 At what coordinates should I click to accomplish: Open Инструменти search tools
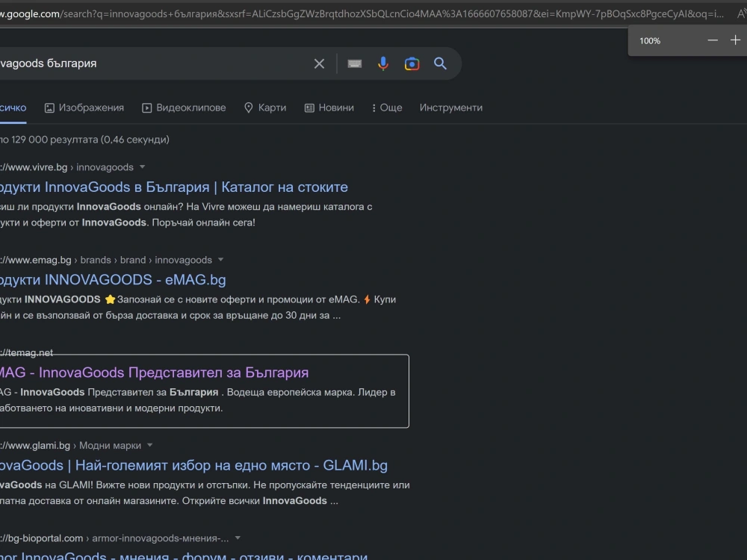(x=450, y=108)
